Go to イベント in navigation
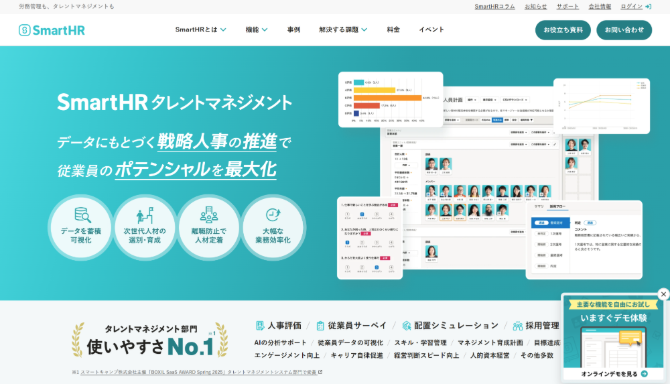Viewport: 670px width, 384px height. [x=431, y=29]
